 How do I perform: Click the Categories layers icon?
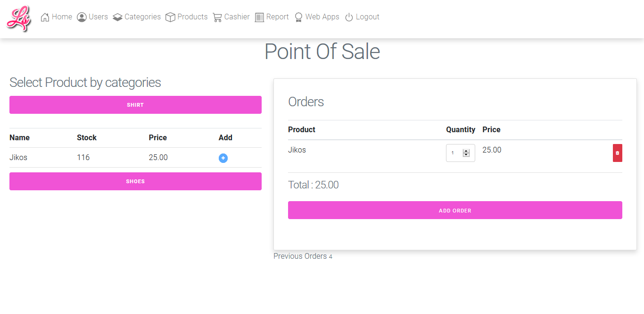tap(117, 17)
